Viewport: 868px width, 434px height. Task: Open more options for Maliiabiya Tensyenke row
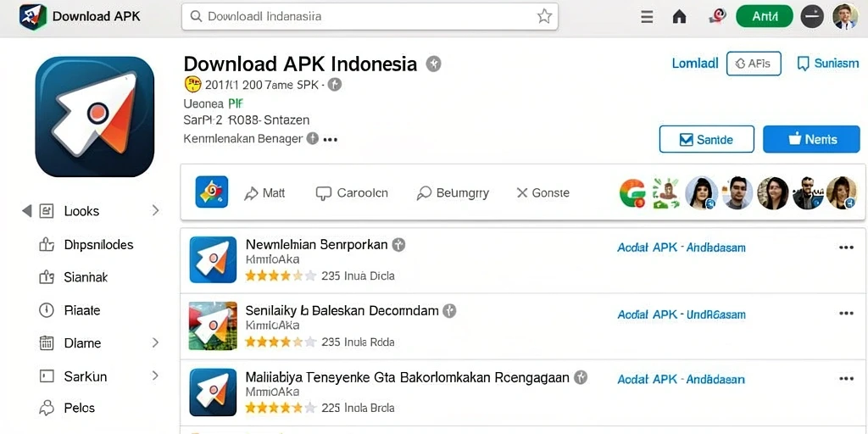846,379
